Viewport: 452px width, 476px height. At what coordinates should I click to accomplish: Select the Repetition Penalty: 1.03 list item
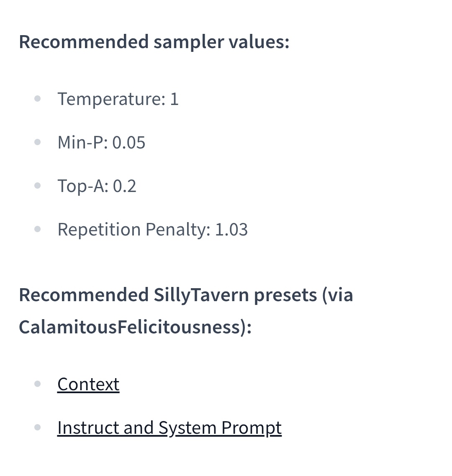153,229
